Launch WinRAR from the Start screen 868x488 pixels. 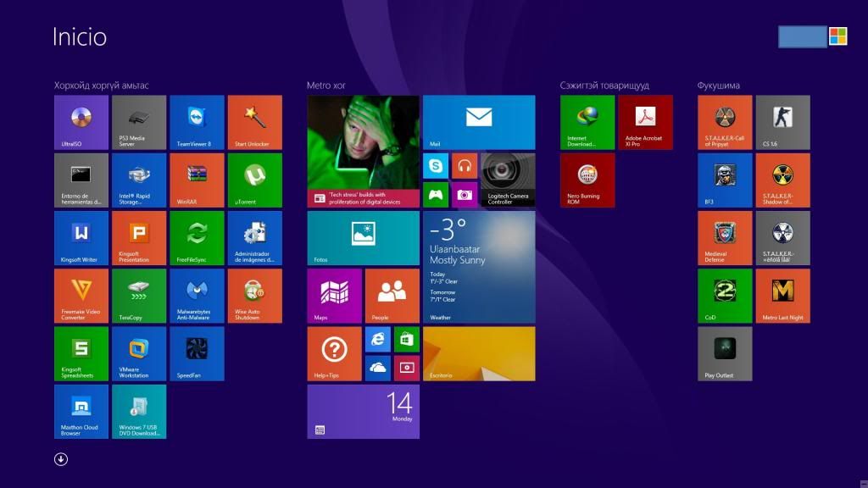pos(197,180)
